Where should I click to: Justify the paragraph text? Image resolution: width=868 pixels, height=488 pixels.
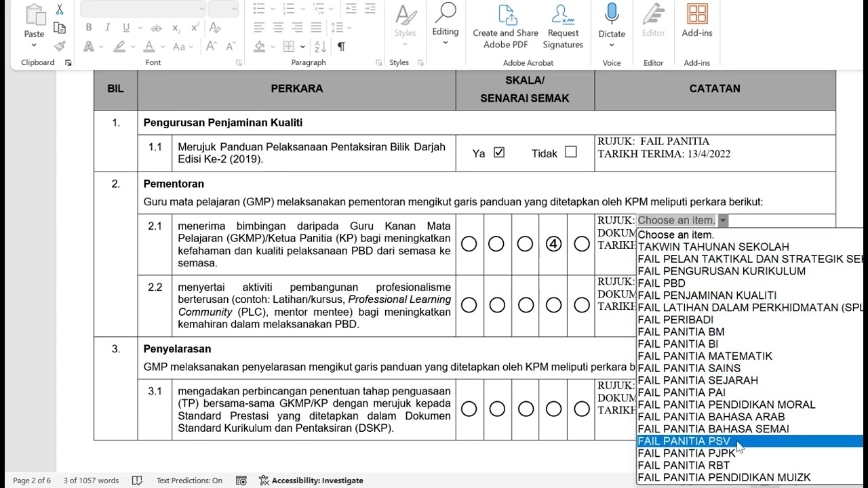(x=316, y=28)
